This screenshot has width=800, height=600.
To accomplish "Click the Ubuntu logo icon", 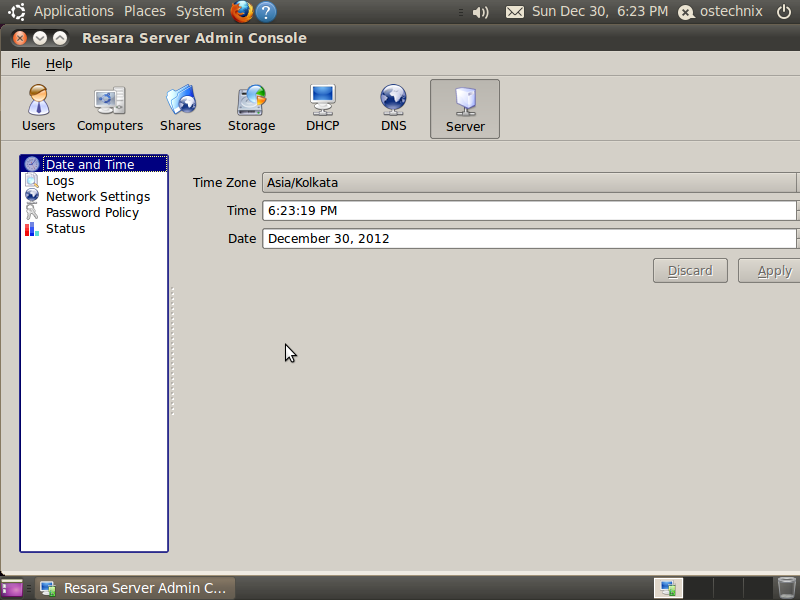I will pyautogui.click(x=17, y=11).
